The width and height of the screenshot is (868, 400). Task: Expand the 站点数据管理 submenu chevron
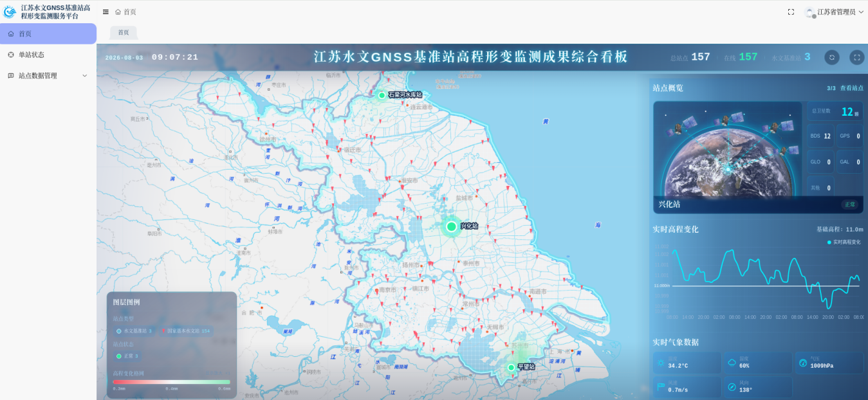tap(84, 75)
